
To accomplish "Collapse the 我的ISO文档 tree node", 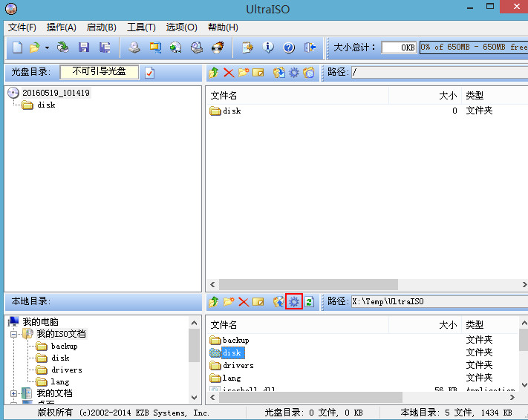I will coord(13,334).
